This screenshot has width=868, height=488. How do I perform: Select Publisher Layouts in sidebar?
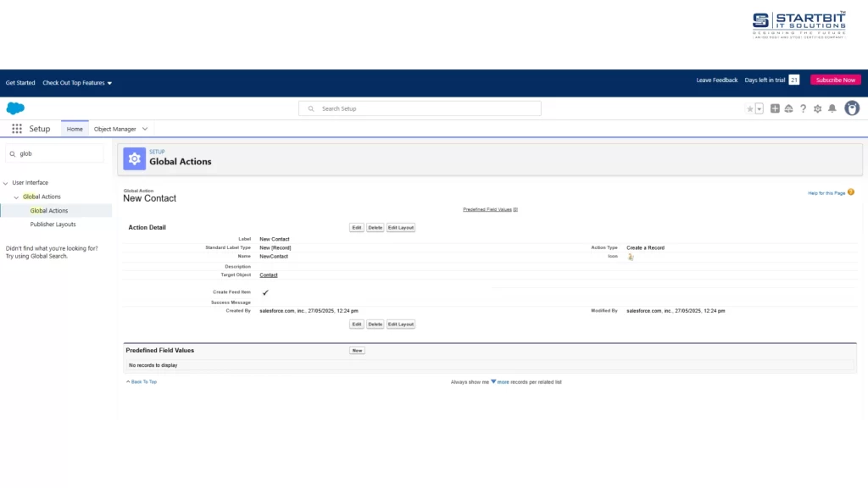[53, 225]
